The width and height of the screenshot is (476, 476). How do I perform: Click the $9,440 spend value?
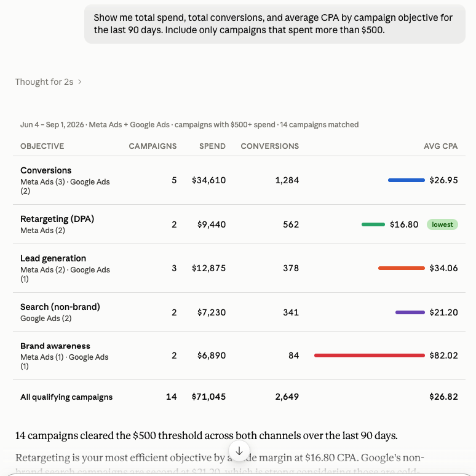pos(212,224)
